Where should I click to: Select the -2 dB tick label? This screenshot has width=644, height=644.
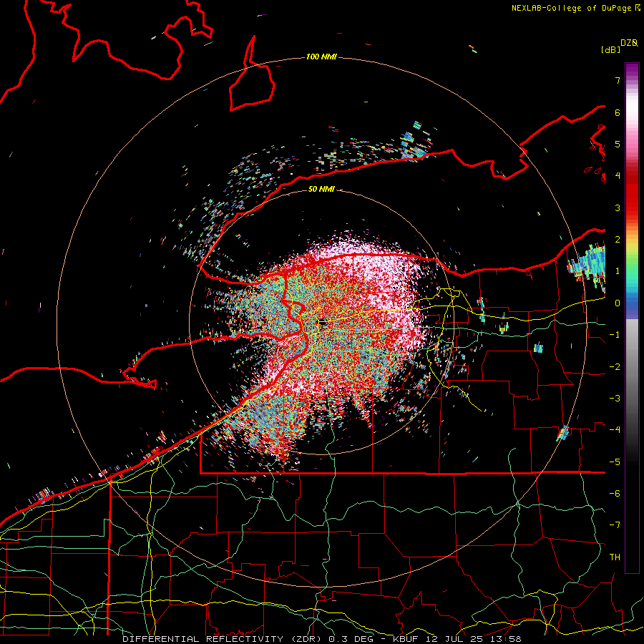click(615, 366)
